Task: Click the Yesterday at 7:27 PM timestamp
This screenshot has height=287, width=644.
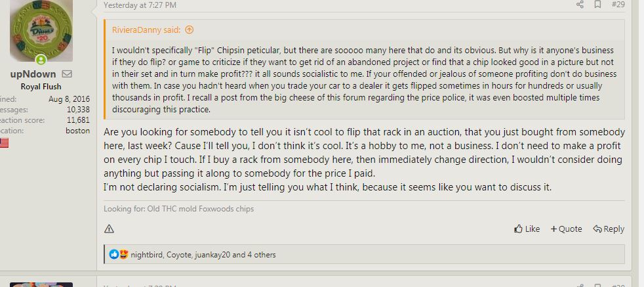Action: click(x=140, y=5)
